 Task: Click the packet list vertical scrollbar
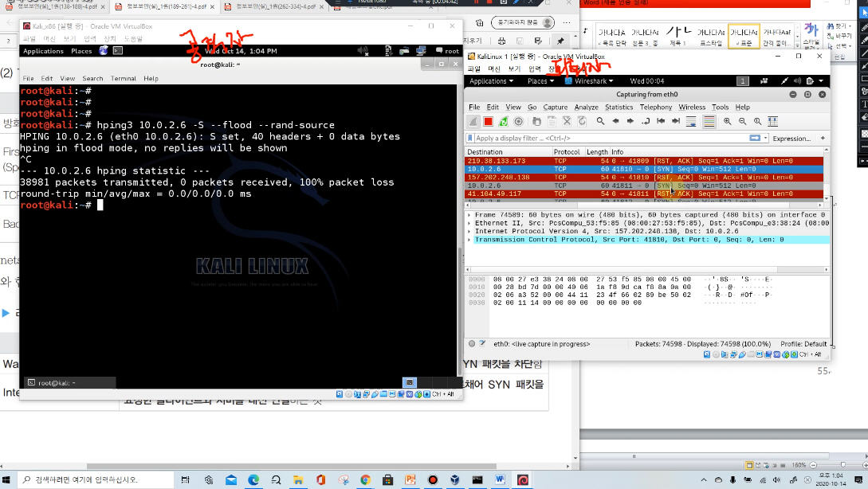pyautogui.click(x=827, y=174)
